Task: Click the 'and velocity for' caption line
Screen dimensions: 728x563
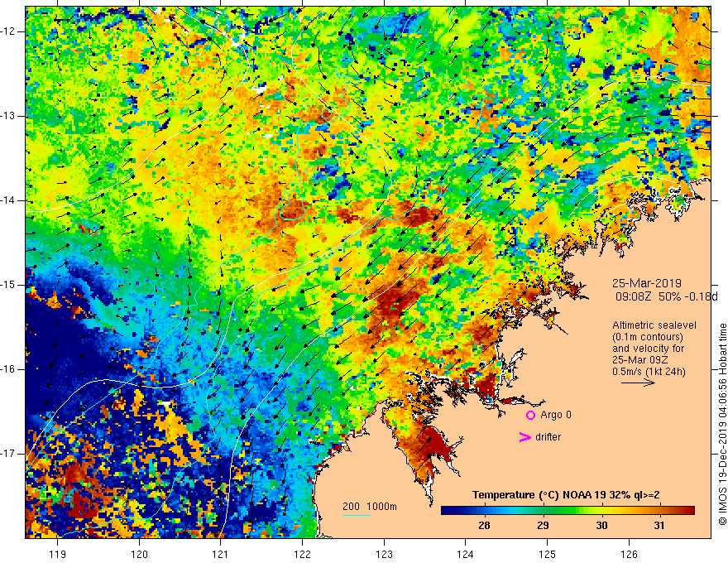Action: pyautogui.click(x=648, y=349)
